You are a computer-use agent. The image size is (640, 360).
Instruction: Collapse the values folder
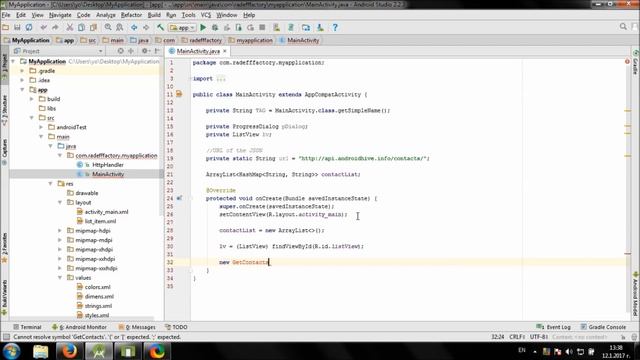pyautogui.click(x=60, y=278)
